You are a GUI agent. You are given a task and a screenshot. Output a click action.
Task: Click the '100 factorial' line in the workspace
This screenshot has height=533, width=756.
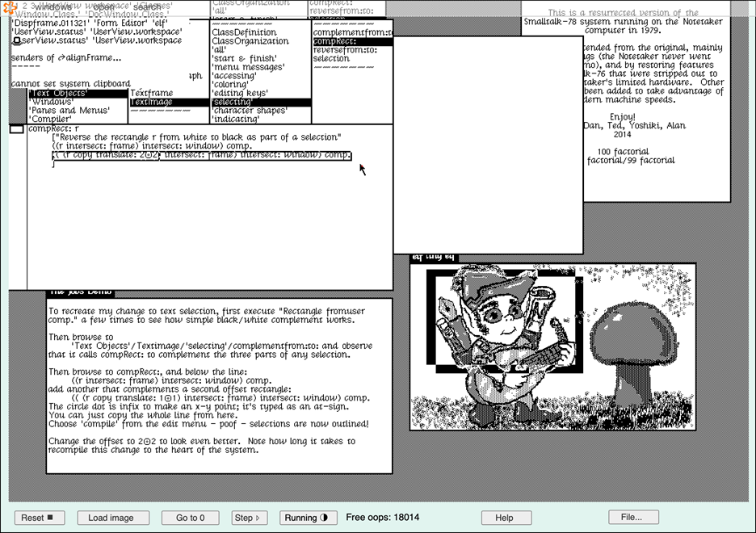pos(623,152)
